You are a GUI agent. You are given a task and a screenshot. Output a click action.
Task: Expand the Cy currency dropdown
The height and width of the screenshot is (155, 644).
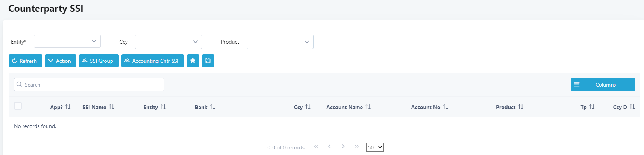pos(168,42)
